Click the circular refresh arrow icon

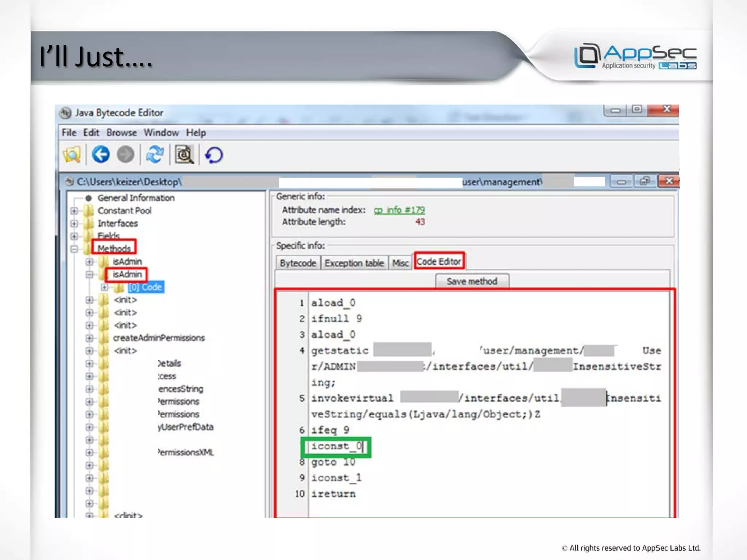point(214,155)
